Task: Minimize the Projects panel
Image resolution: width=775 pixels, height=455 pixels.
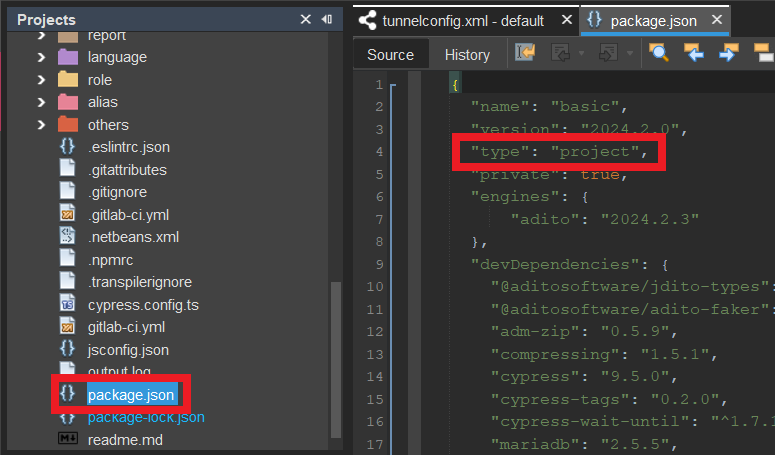Action: pyautogui.click(x=327, y=19)
